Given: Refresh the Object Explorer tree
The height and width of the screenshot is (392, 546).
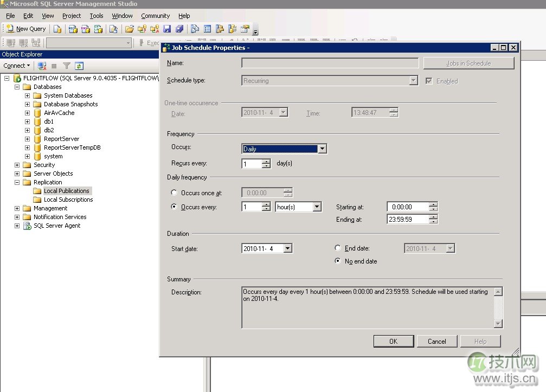Looking at the screenshot, I should click(x=79, y=66).
